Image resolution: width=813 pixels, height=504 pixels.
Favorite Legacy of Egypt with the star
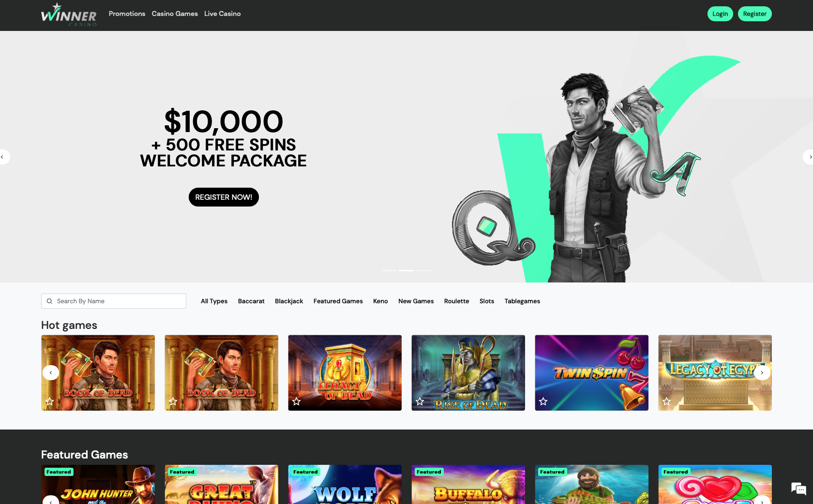pos(667,401)
